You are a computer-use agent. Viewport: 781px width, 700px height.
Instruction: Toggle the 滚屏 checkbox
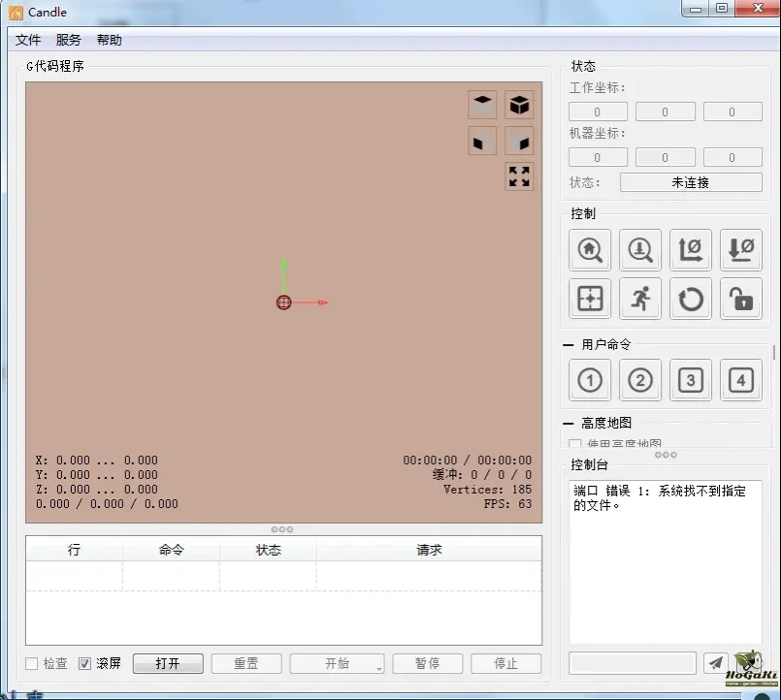click(x=85, y=664)
